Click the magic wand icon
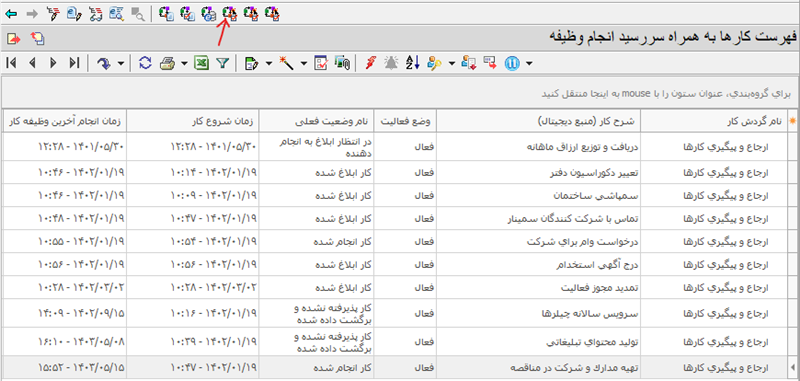The image size is (800, 381). pyautogui.click(x=286, y=63)
